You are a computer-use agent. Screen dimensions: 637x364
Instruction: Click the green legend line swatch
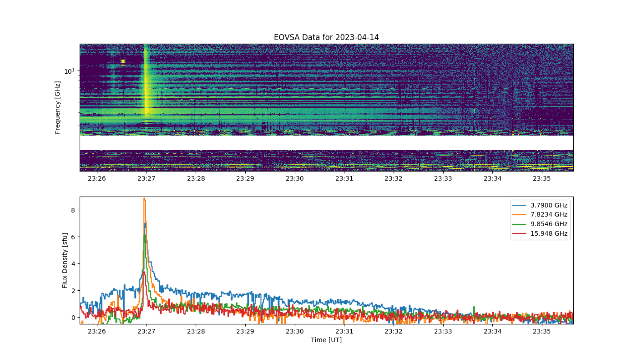pyautogui.click(x=520, y=224)
